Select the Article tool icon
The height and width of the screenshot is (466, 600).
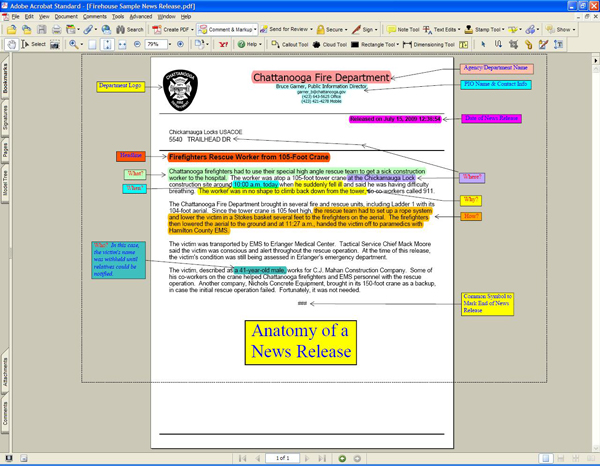[498, 44]
